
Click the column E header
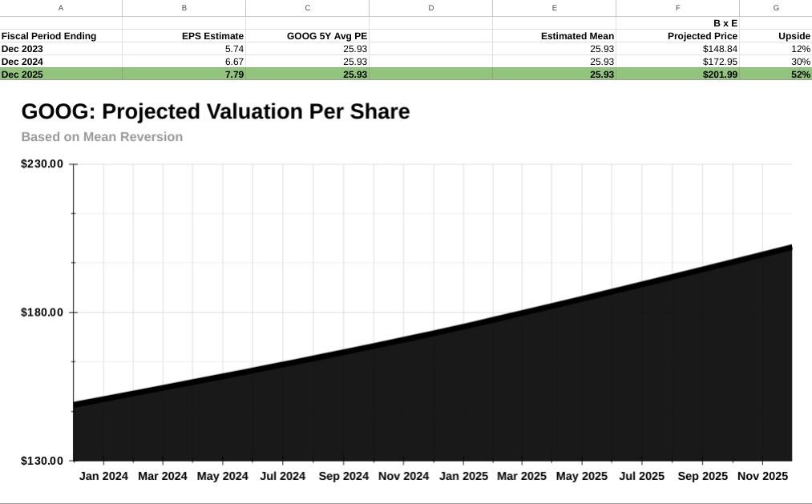click(x=554, y=8)
